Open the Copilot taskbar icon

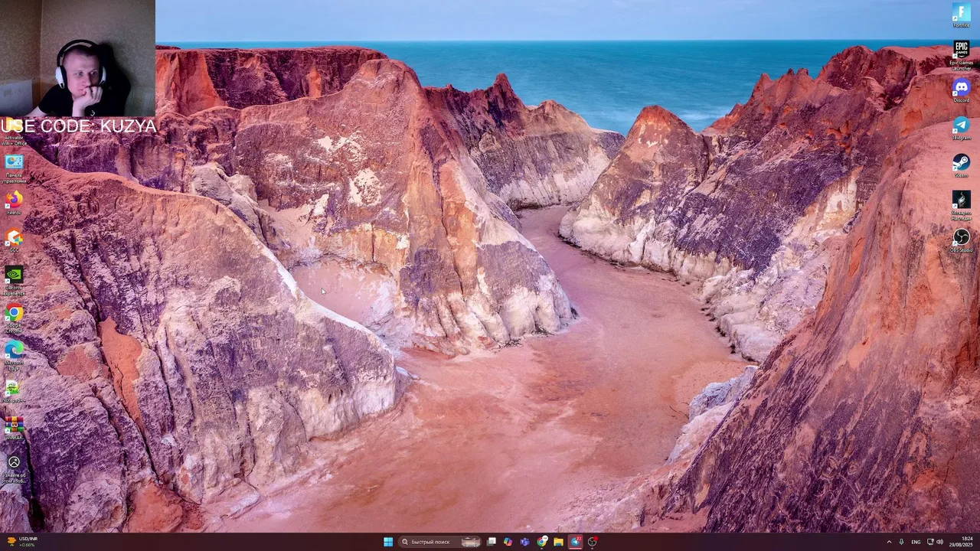(x=508, y=542)
